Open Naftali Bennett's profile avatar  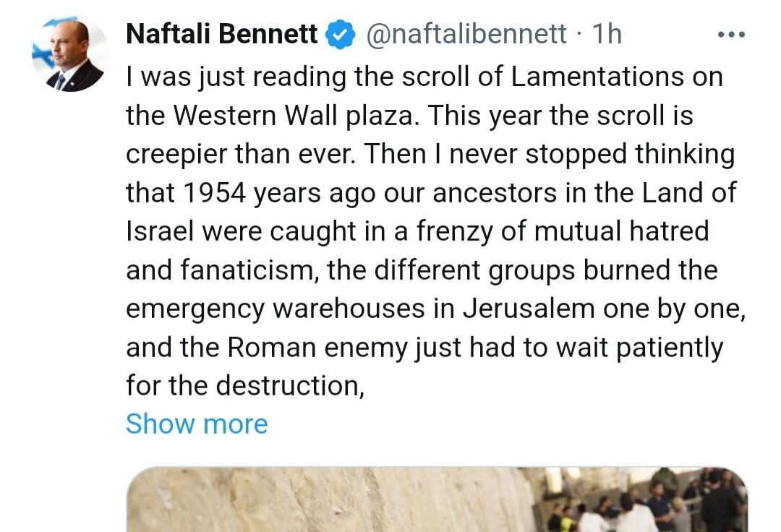pyautogui.click(x=69, y=54)
